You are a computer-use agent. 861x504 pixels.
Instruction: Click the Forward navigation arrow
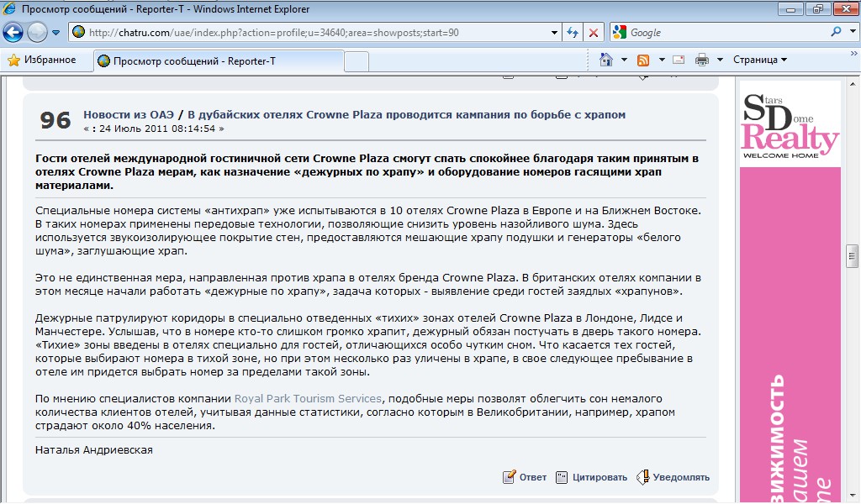click(37, 33)
